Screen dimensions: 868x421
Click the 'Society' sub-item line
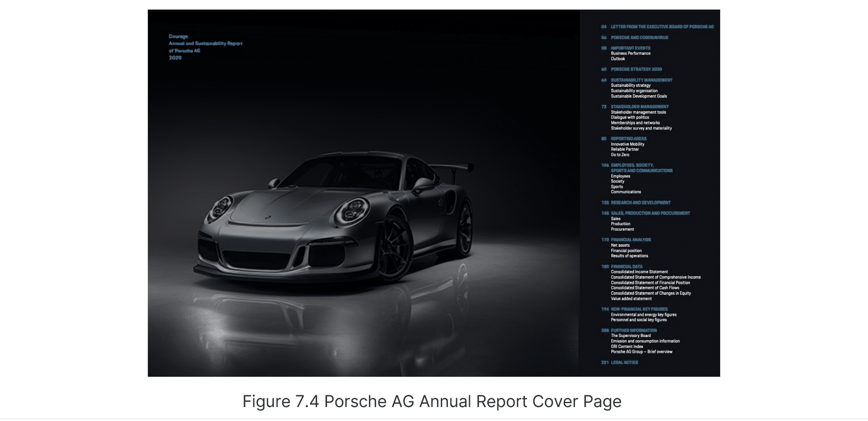[618, 181]
